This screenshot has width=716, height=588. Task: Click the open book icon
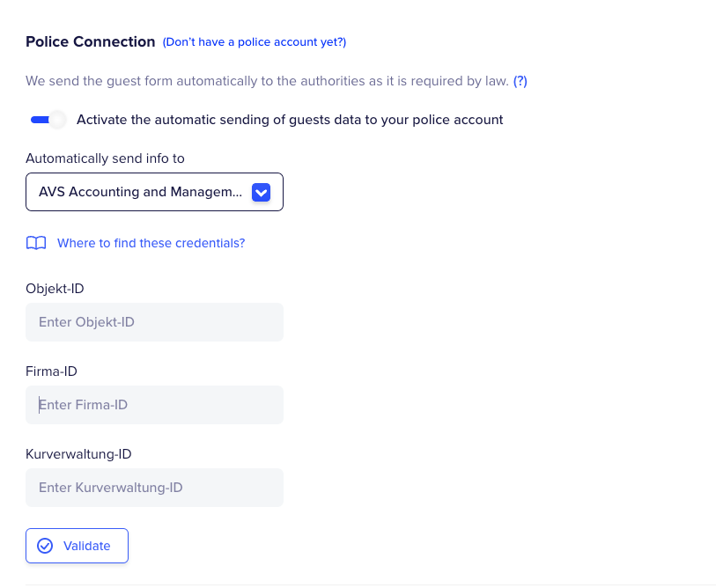click(36, 243)
